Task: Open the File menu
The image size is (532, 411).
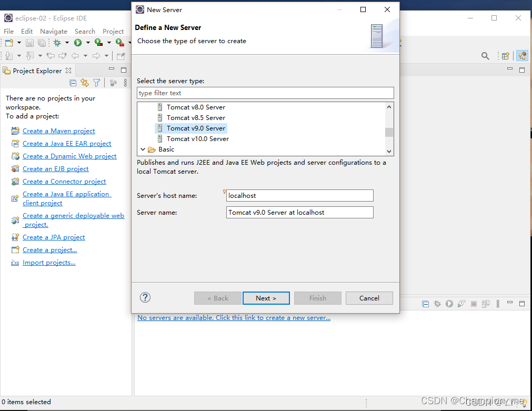Action: pyautogui.click(x=8, y=31)
